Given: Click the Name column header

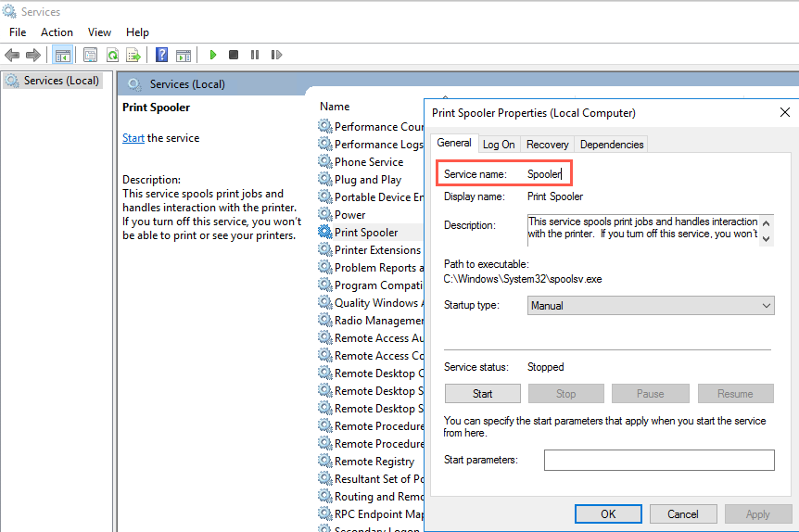Looking at the screenshot, I should tap(335, 107).
